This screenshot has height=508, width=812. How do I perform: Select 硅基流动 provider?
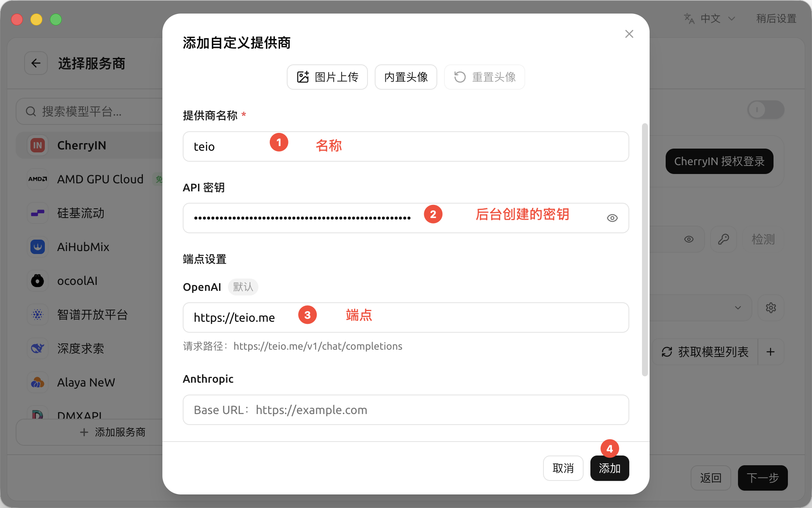(x=89, y=213)
